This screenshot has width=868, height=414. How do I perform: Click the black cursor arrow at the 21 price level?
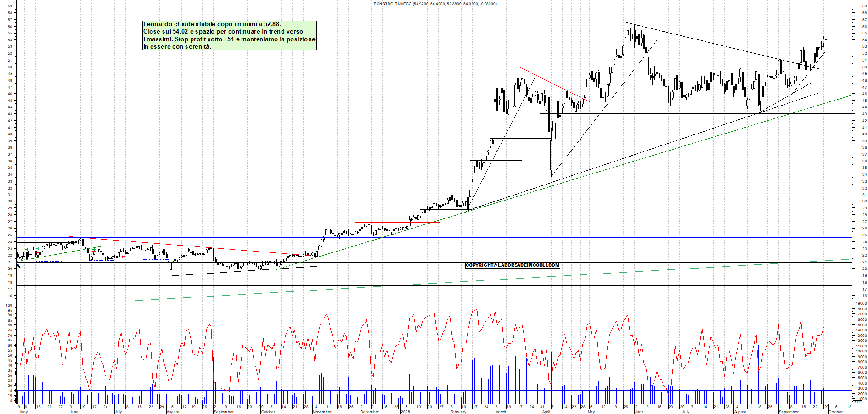tap(18, 265)
